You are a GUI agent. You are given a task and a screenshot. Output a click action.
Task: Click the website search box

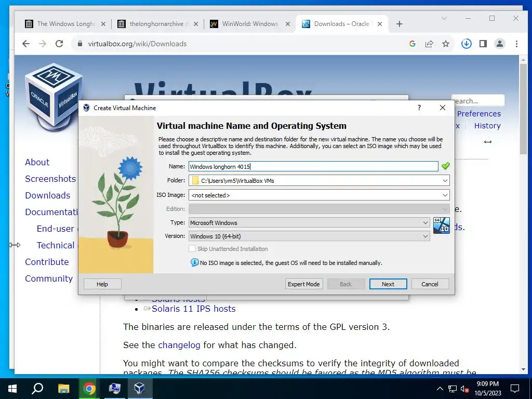tap(478, 101)
